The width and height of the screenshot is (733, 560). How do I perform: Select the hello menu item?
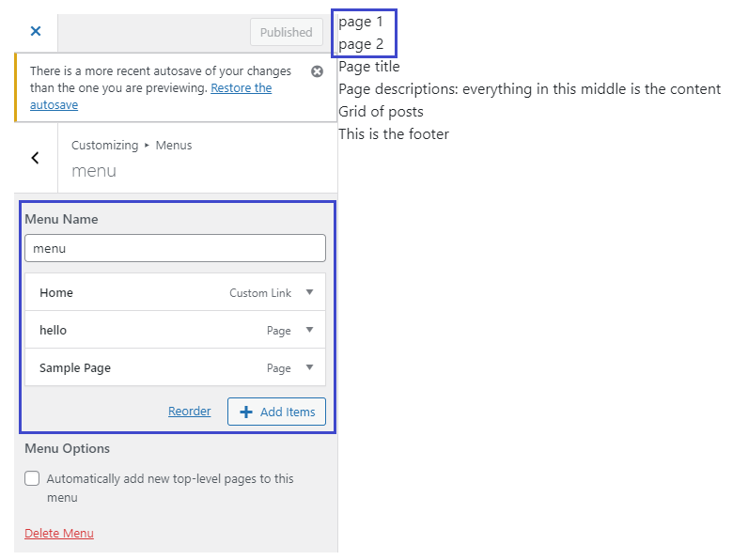[54, 330]
